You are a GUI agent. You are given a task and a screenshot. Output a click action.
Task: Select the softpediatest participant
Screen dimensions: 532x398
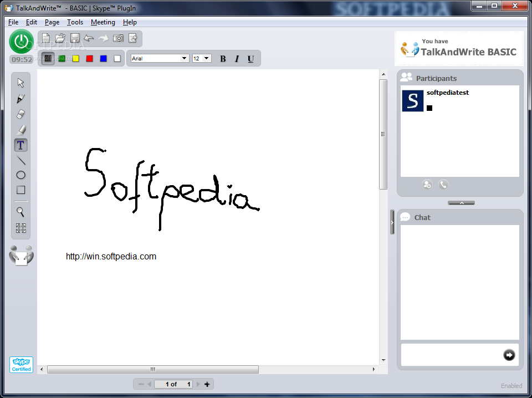coord(460,101)
